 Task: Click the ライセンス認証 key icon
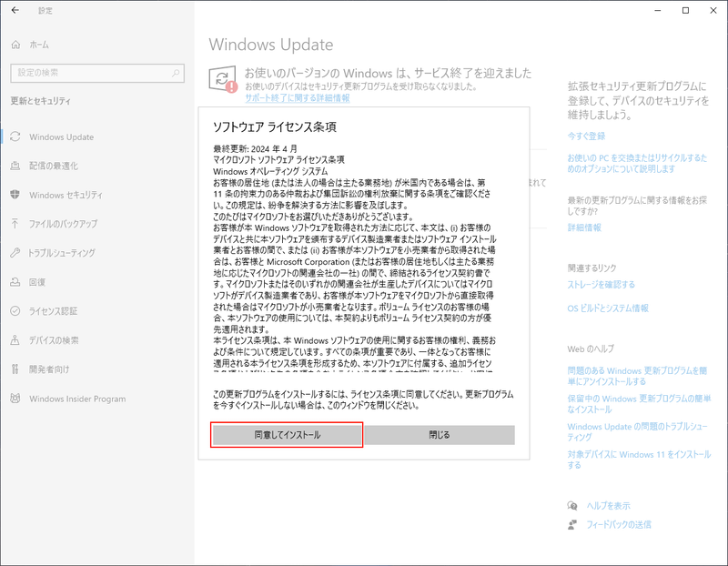(15, 312)
